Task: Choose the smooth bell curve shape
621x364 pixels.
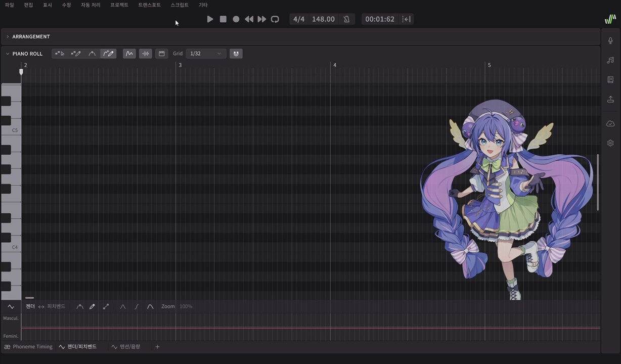Action: (x=150, y=306)
